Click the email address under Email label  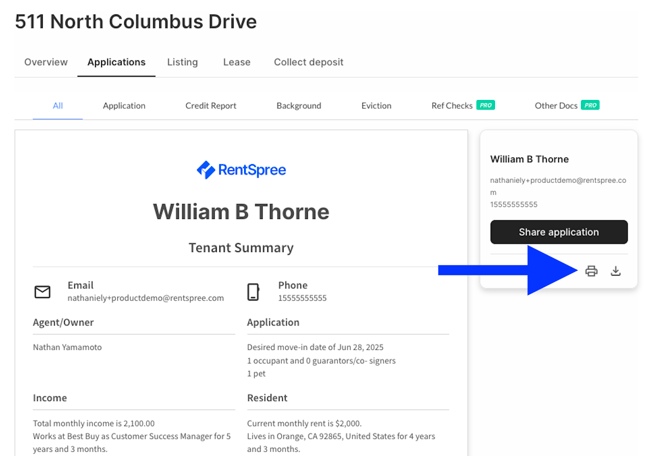point(146,298)
